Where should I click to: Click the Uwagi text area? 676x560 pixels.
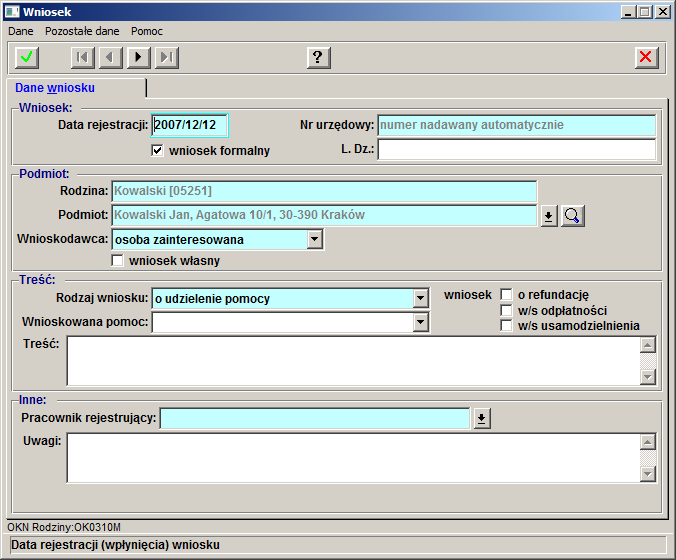point(353,458)
